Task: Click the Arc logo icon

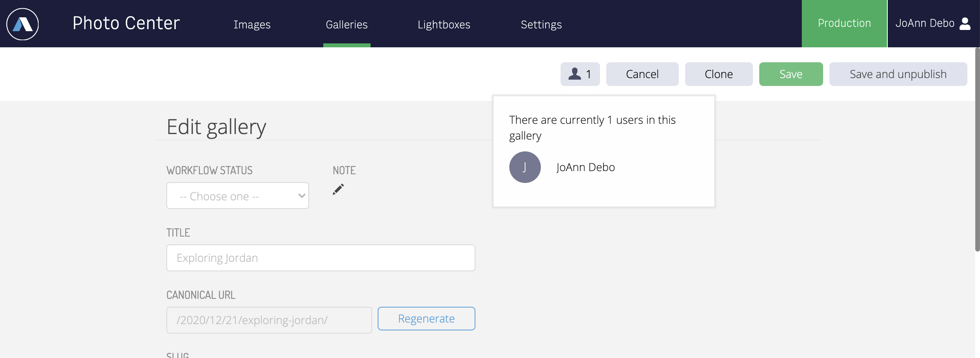Action: [22, 24]
